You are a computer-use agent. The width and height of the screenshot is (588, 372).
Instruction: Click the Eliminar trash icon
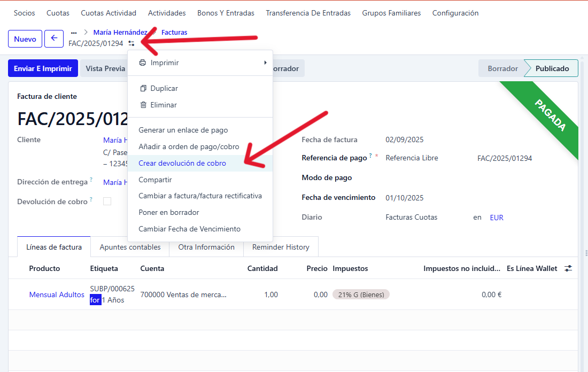[142, 105]
